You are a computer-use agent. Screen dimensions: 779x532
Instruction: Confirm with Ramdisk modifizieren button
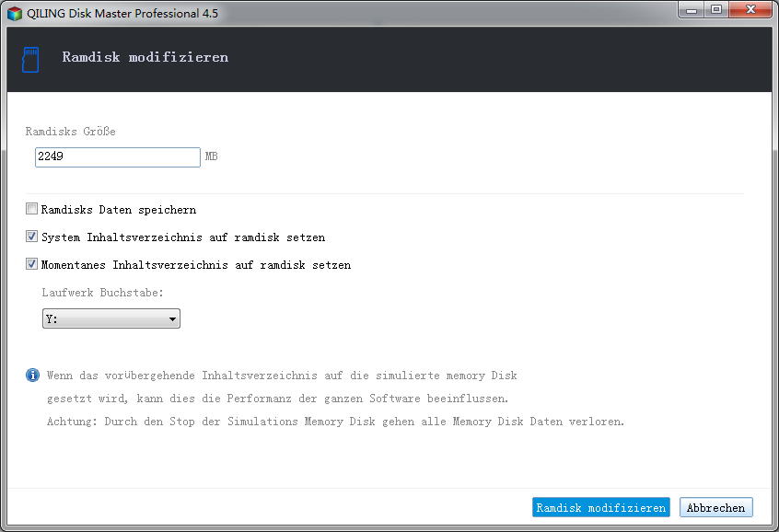601,507
